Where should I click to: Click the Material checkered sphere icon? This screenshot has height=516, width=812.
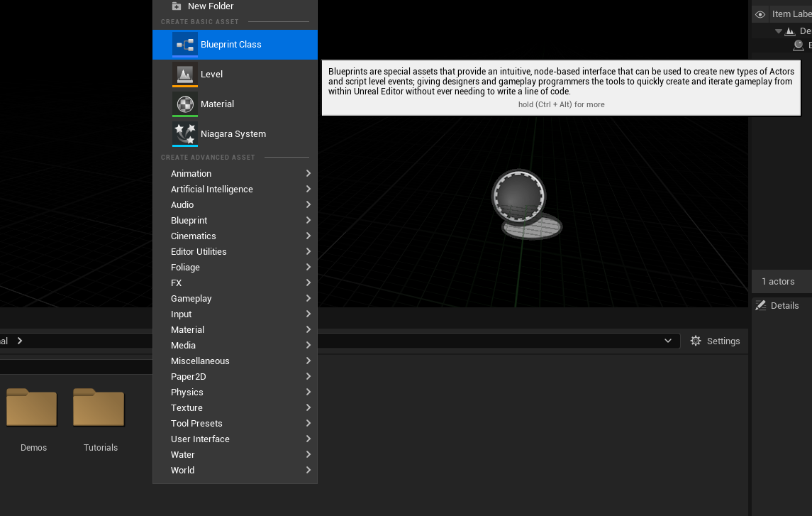click(185, 104)
